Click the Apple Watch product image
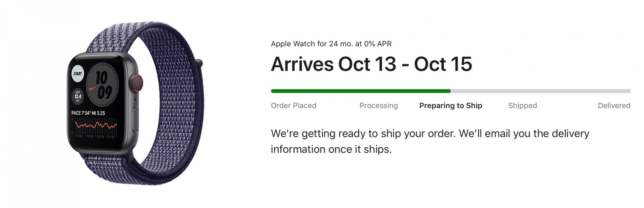This screenshot has width=644, height=208. (x=135, y=103)
